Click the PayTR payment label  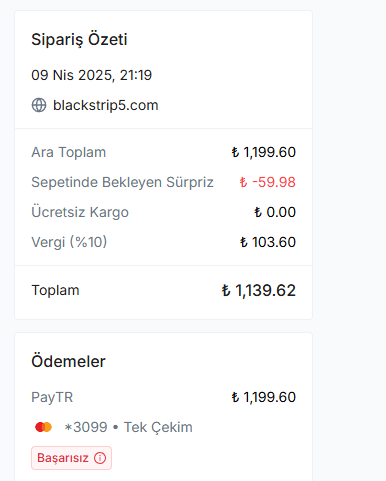coord(52,397)
